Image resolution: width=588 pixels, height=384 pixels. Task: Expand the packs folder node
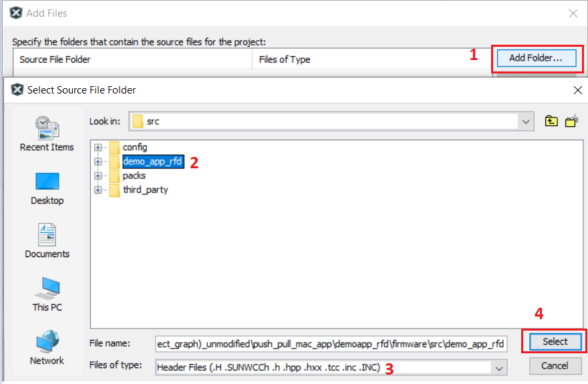(x=98, y=176)
